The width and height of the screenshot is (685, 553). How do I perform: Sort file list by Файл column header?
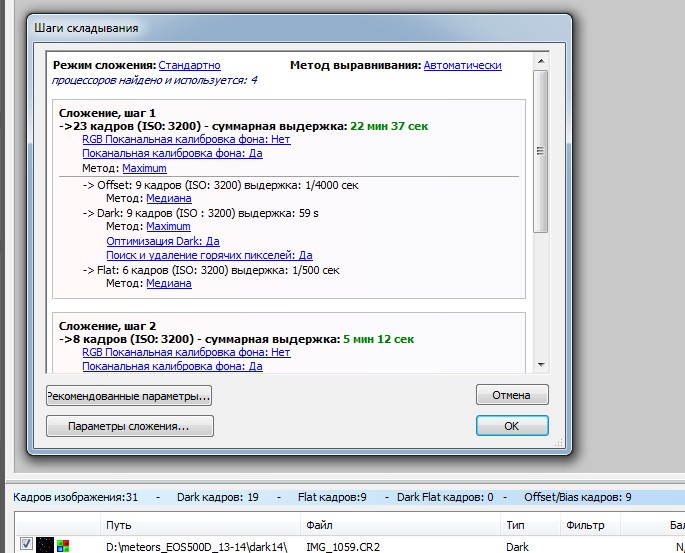(315, 524)
